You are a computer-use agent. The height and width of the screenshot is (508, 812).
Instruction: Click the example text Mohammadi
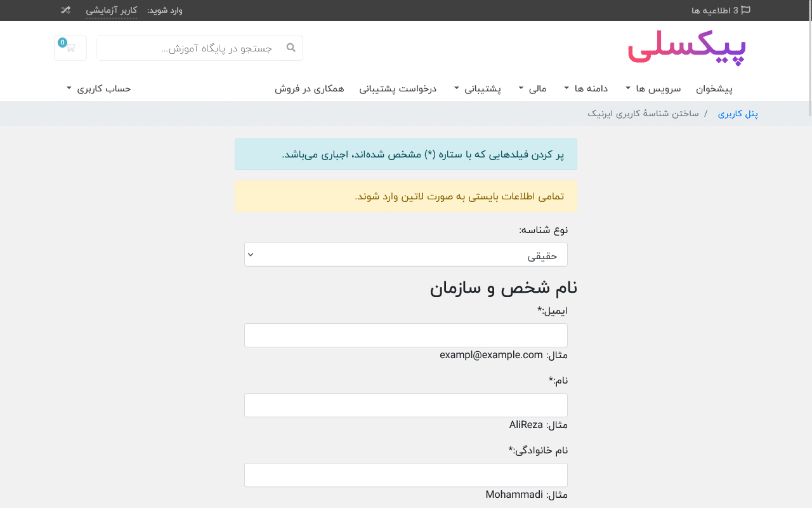(x=514, y=495)
